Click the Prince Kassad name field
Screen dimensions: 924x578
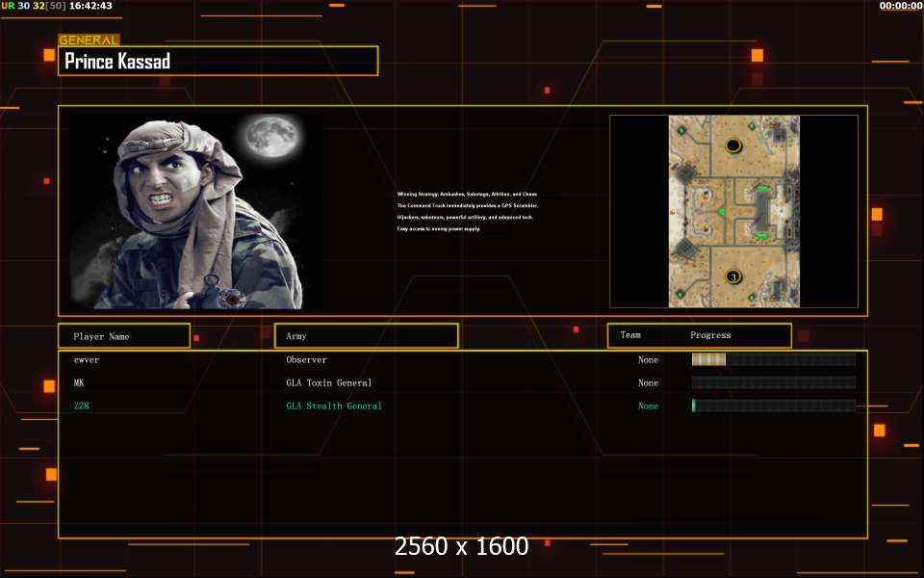pyautogui.click(x=218, y=62)
